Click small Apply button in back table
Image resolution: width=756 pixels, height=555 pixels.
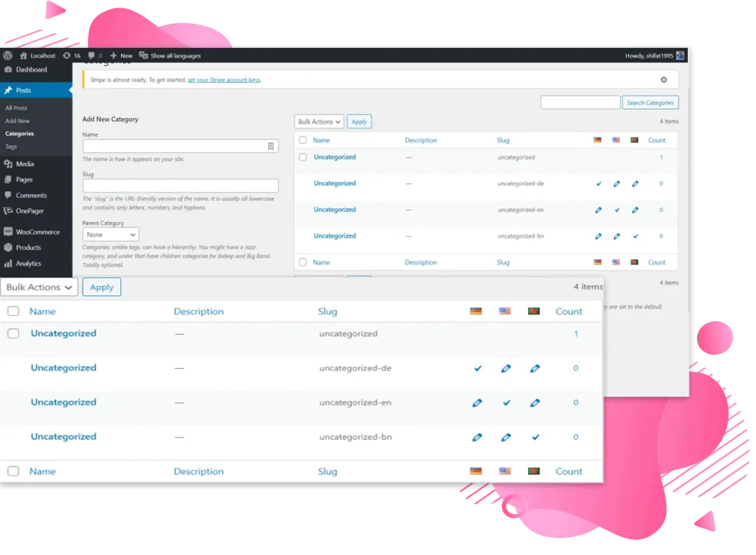click(360, 122)
